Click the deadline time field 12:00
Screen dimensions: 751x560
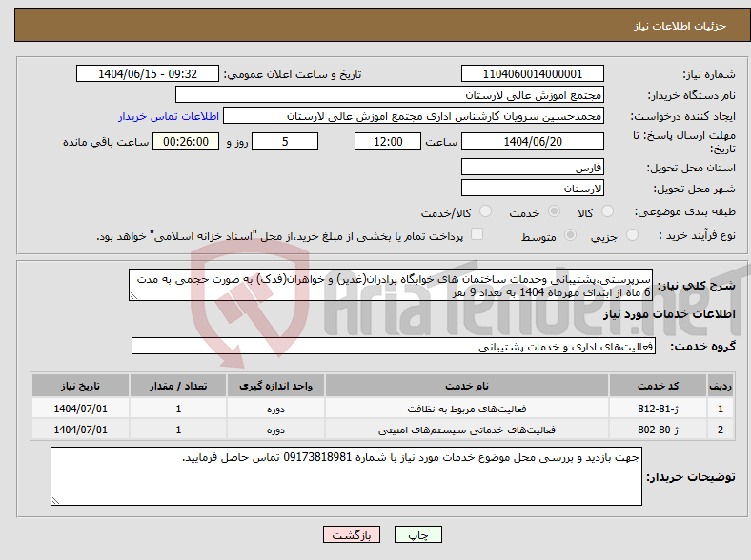(x=388, y=141)
